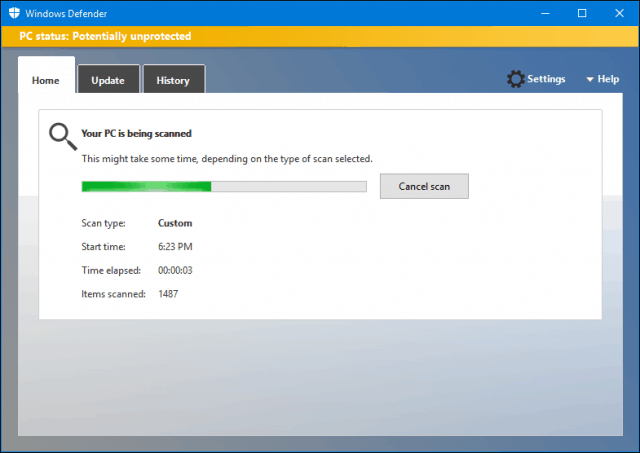Maximize the Windows Defender window

point(582,13)
